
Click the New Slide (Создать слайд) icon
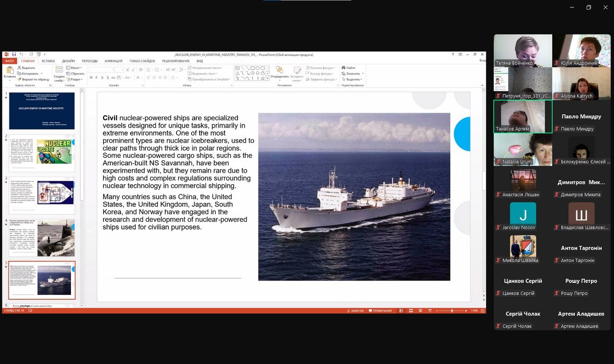pos(59,70)
